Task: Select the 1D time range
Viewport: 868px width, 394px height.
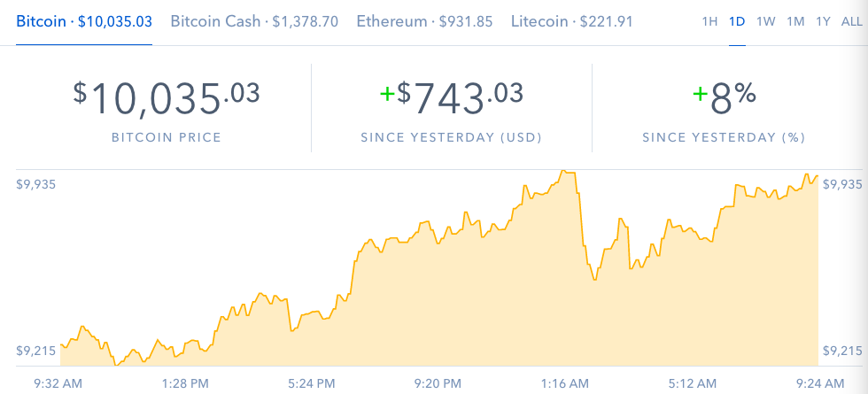Action: pos(737,21)
